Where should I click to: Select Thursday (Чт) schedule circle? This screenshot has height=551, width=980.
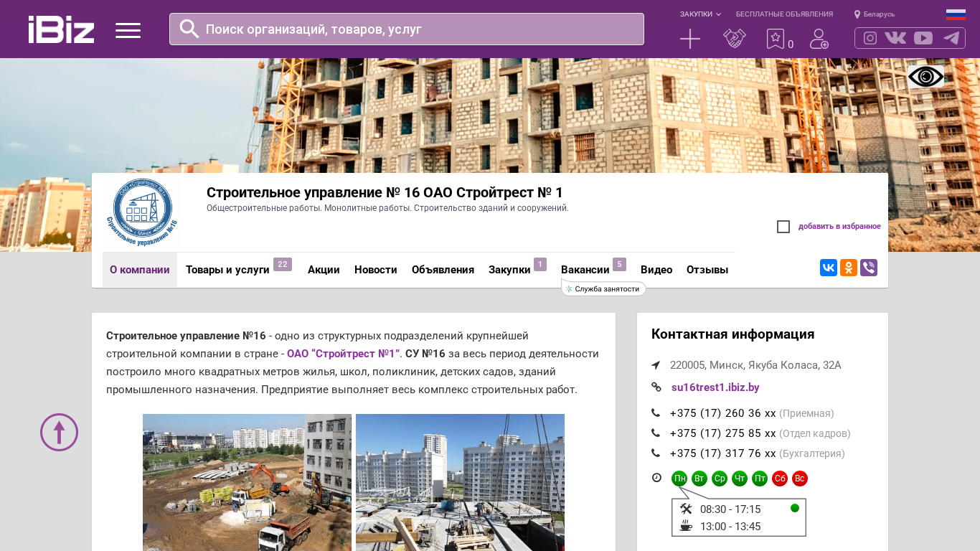tap(740, 479)
